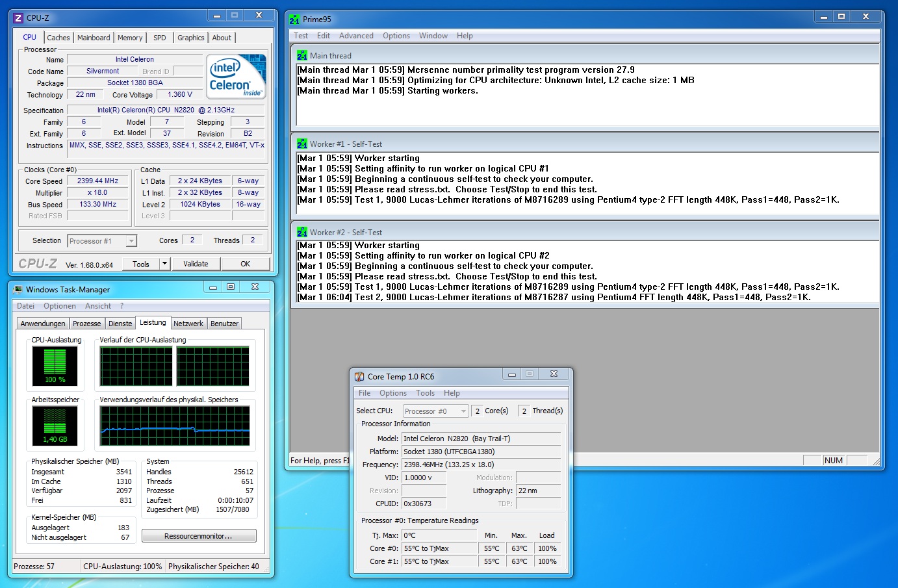Switch to the SPD tab in CPU-Z
Viewport: 898px width, 588px height.
pyautogui.click(x=160, y=38)
